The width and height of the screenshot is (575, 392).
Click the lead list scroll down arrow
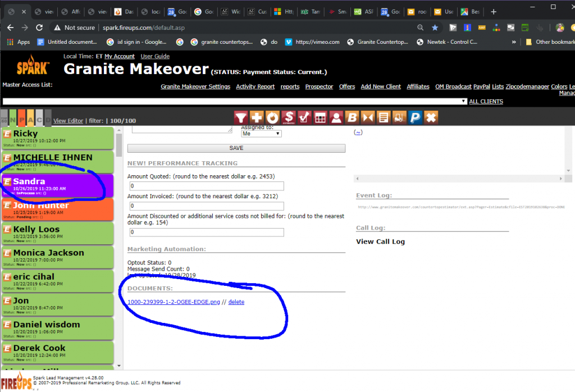click(119, 366)
